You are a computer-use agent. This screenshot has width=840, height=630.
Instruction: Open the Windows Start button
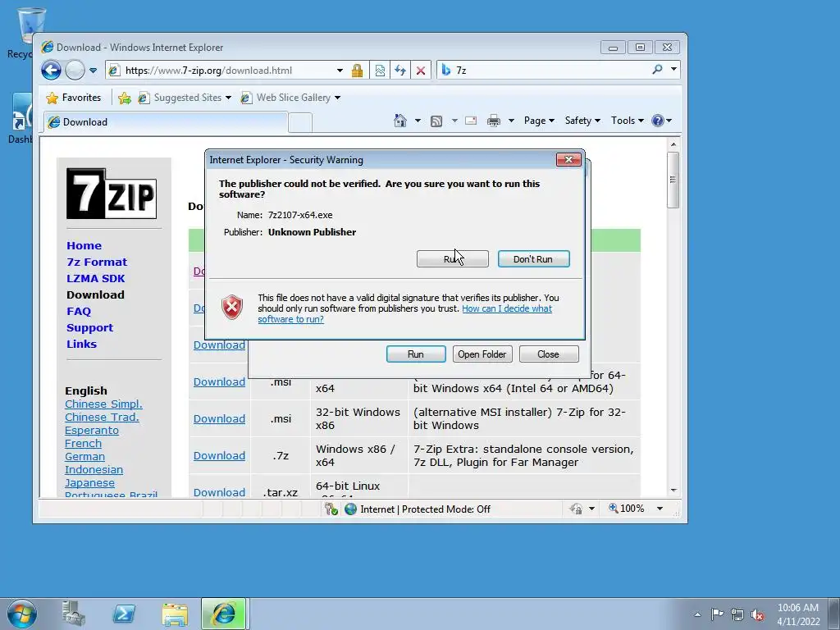(22, 614)
